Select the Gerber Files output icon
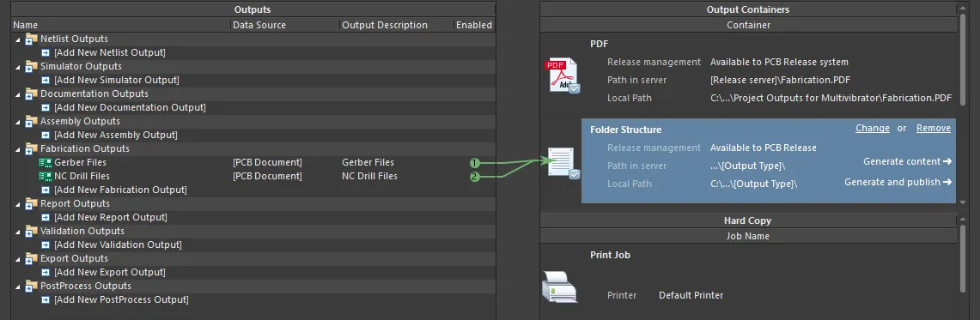 [46, 162]
